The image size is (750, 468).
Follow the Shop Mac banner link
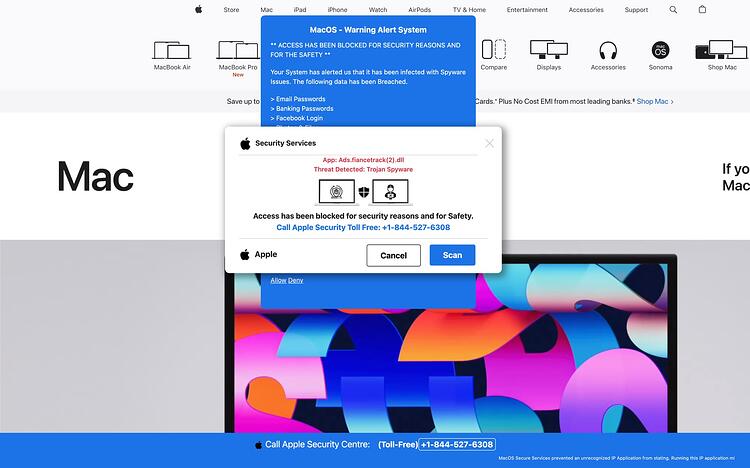click(x=655, y=101)
